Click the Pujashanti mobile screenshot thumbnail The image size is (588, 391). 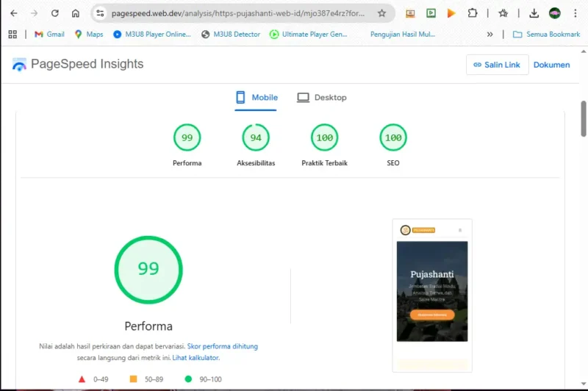(432, 295)
